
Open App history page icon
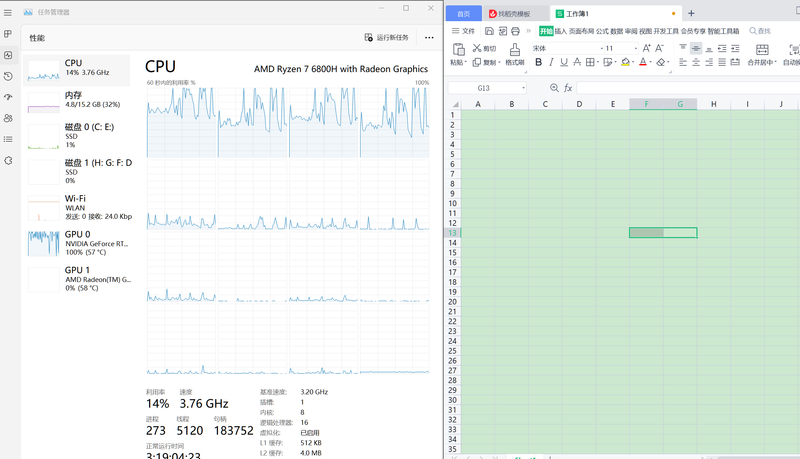point(8,76)
